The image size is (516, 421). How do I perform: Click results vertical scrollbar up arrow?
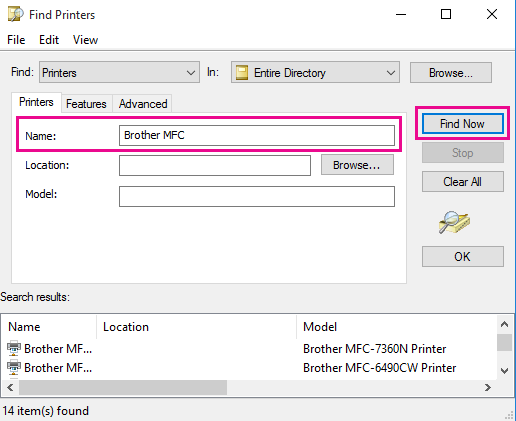[x=504, y=324]
